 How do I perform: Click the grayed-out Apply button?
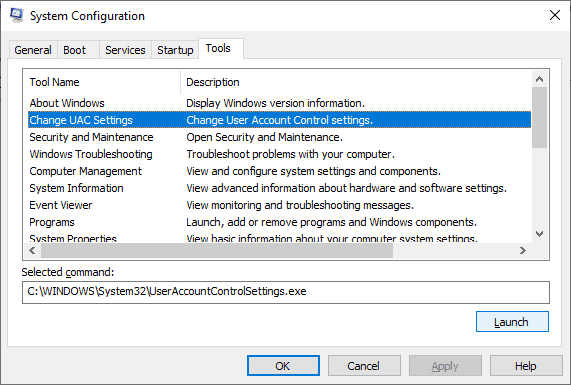445,366
